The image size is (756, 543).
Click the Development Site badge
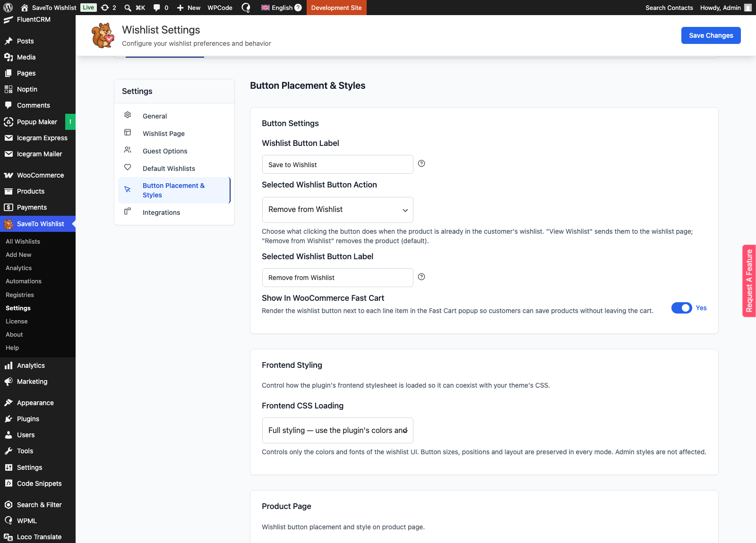(336, 8)
